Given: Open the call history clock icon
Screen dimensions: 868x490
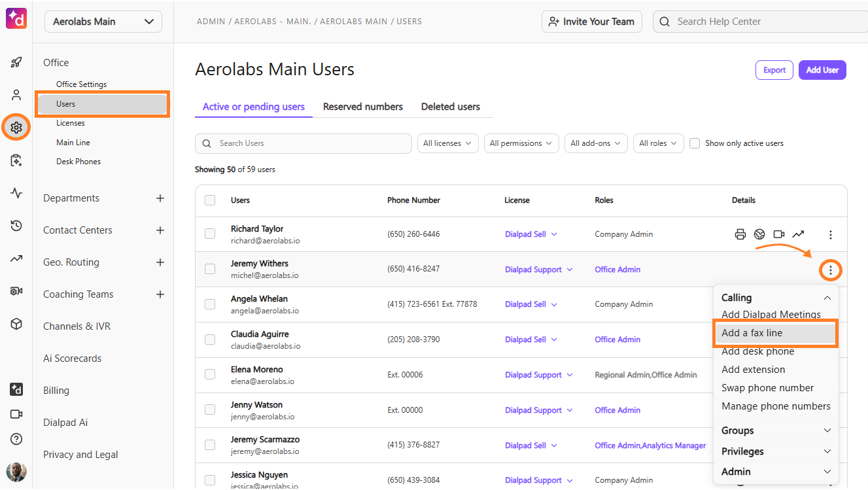Looking at the screenshot, I should (16, 226).
